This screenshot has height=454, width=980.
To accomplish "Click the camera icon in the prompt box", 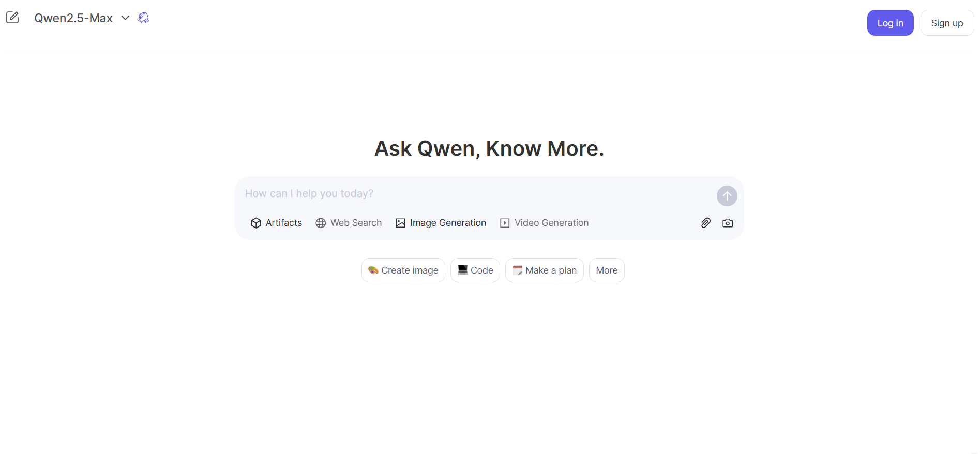I will coord(728,223).
